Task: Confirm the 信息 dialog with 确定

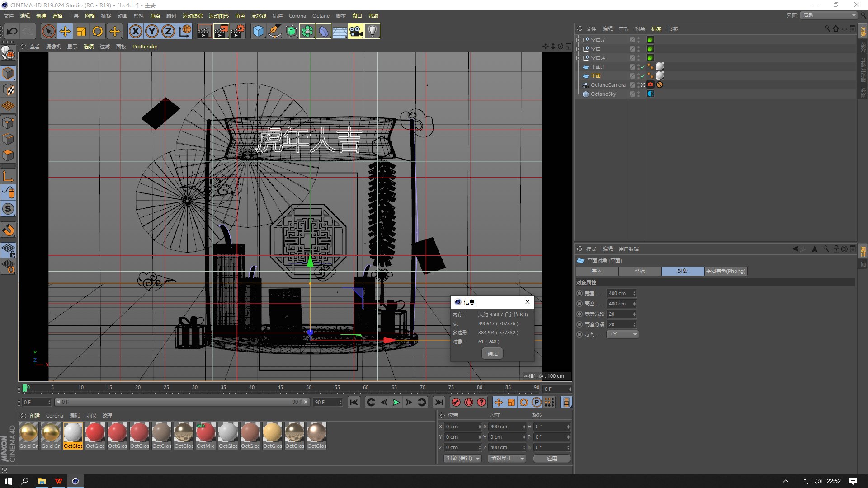Action: click(493, 353)
